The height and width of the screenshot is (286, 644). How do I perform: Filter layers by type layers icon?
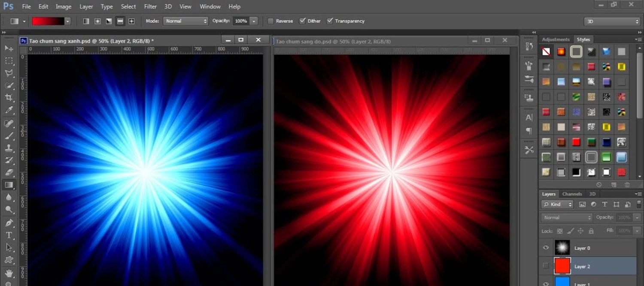[x=605, y=205]
